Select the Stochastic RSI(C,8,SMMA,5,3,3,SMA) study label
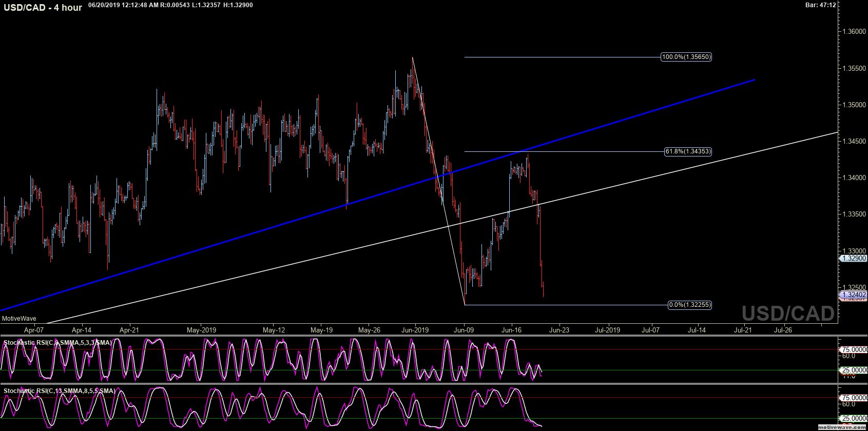This screenshot has height=431, width=868. tap(57, 342)
